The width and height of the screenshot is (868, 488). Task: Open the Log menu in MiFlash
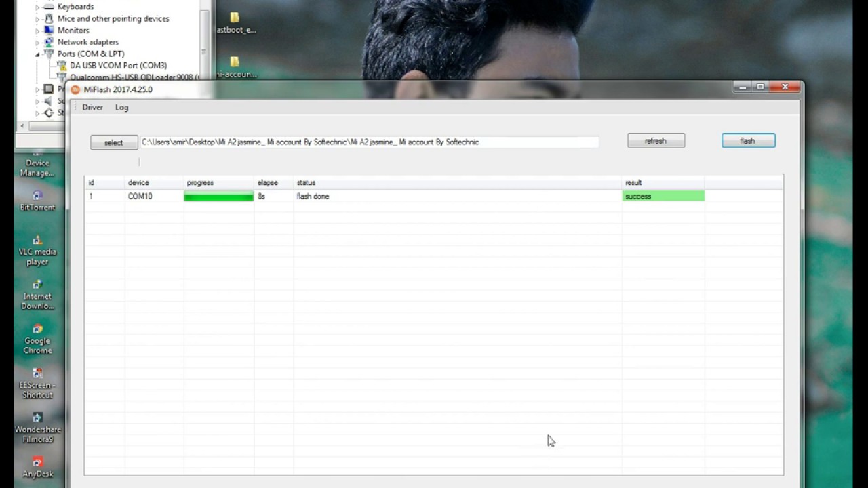click(122, 108)
